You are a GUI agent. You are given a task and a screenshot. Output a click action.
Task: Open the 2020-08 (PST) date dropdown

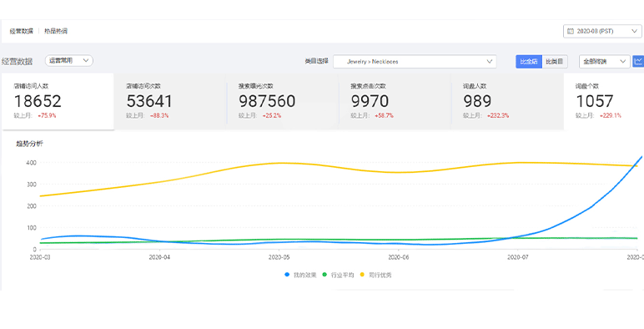click(602, 31)
